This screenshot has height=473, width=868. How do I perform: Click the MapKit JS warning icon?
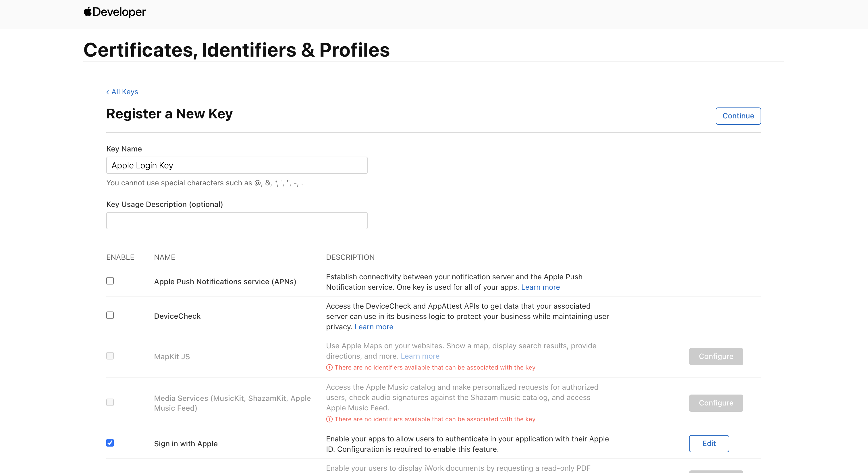pos(329,368)
